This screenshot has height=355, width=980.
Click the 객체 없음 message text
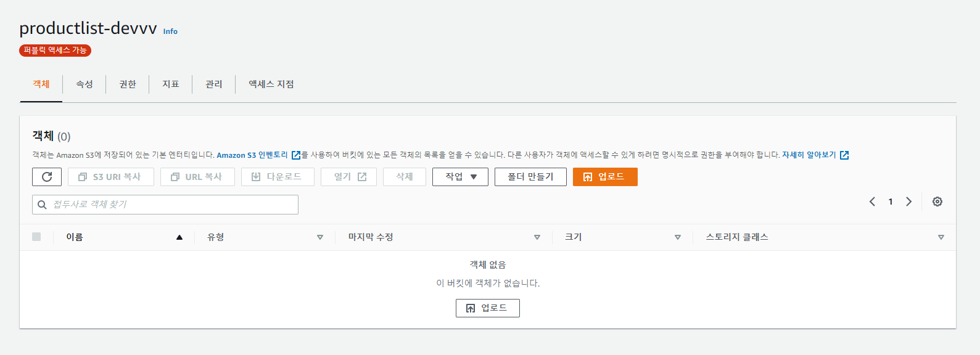pos(488,265)
